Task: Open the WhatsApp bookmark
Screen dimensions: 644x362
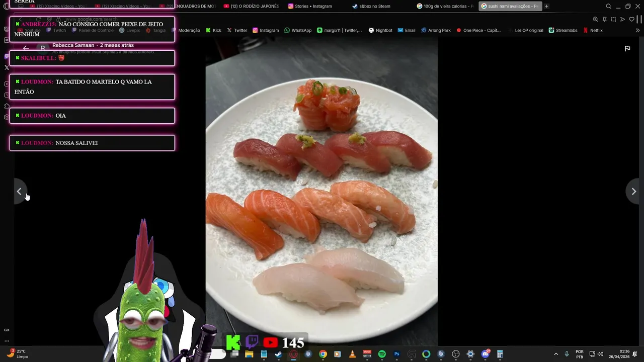Action: [x=298, y=30]
